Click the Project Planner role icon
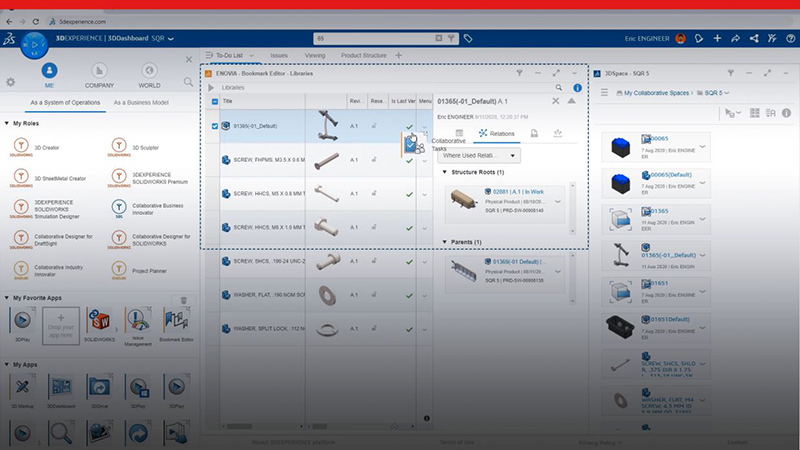800x450 pixels. [119, 269]
